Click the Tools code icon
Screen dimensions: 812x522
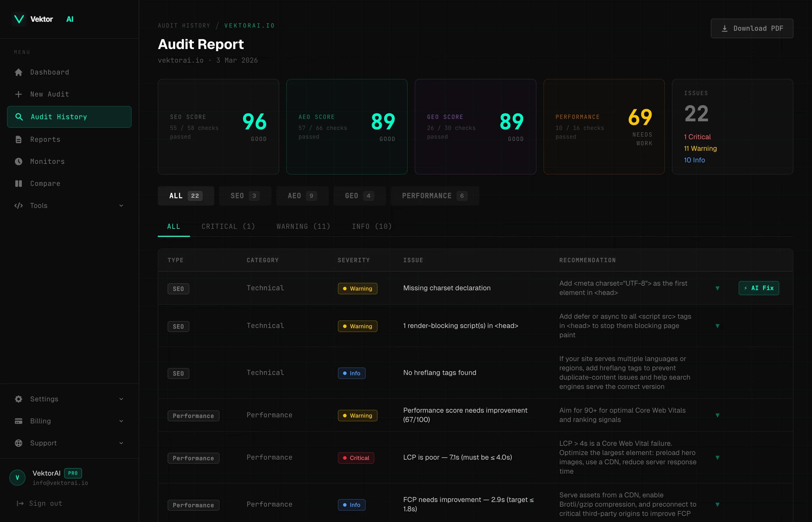point(19,205)
